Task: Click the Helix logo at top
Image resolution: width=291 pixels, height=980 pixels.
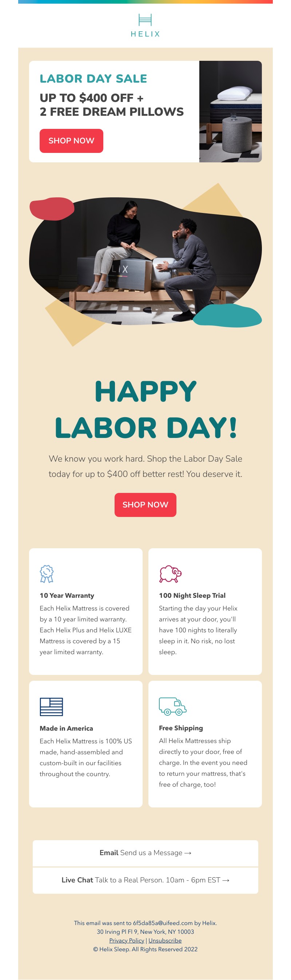Action: coord(145,25)
